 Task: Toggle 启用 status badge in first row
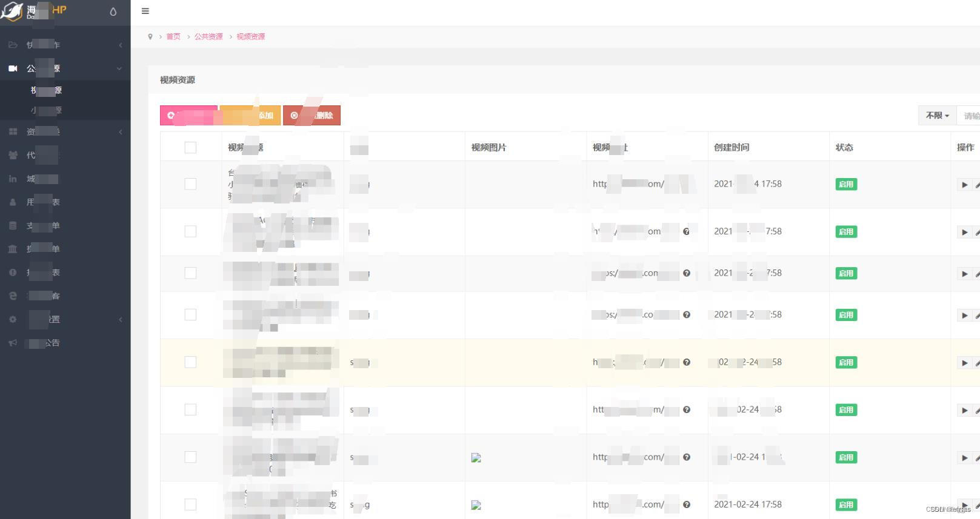(846, 184)
